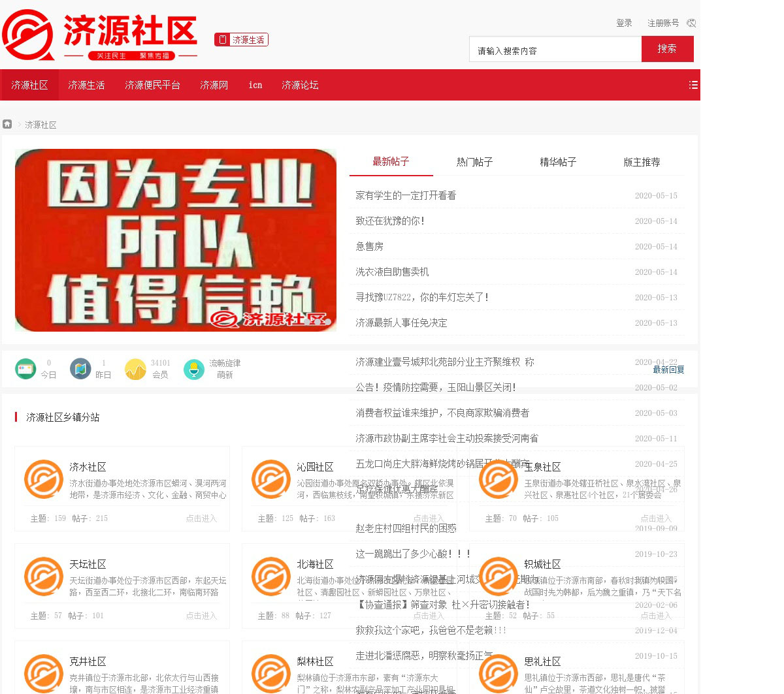Open the 沁园社区 orange forum icon
784x694 pixels.
tap(271, 479)
